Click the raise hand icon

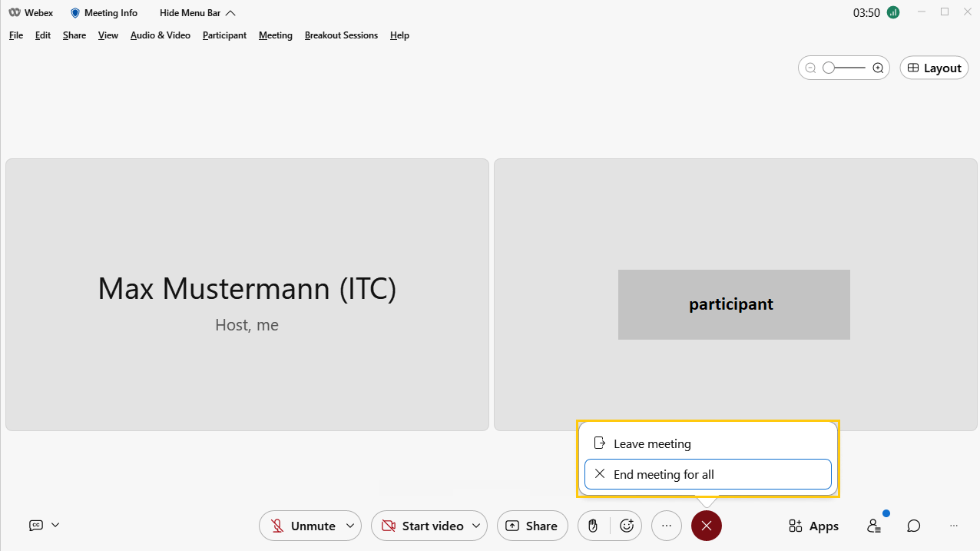pyautogui.click(x=593, y=526)
